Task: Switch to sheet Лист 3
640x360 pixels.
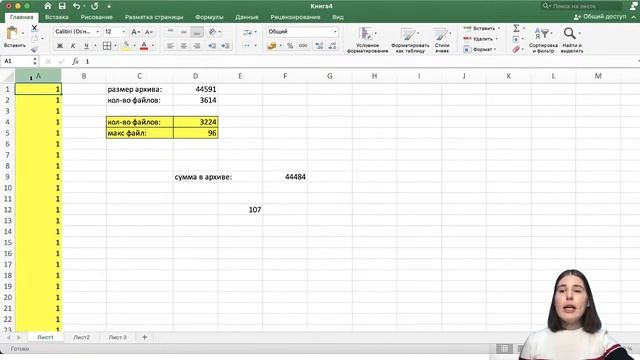Action: 118,338
